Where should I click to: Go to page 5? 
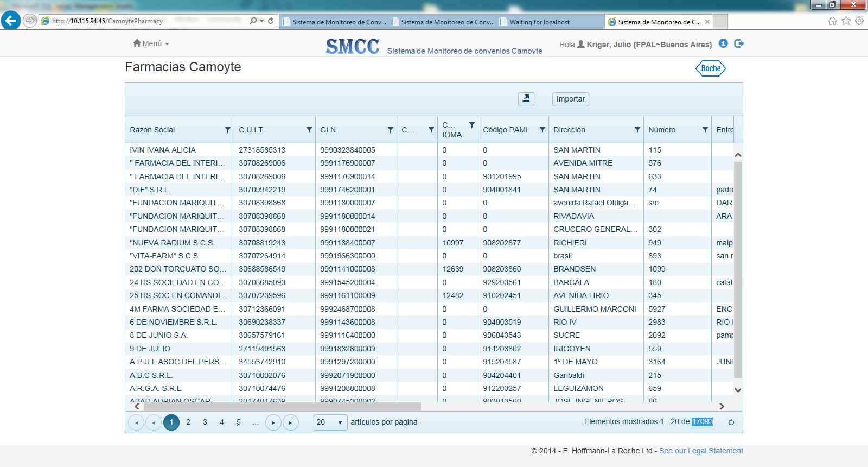coord(239,422)
